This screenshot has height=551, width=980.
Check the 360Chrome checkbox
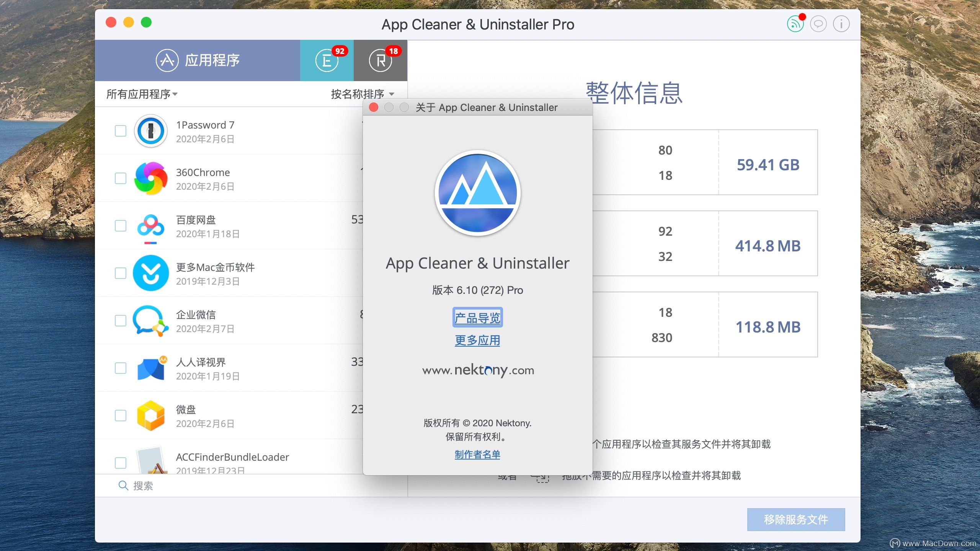121,178
